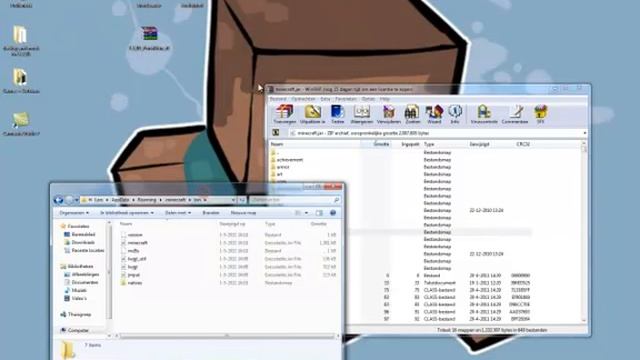Open the Organiseren dropdown in Explorer
Image resolution: width=640 pixels, height=360 pixels.
(74, 213)
